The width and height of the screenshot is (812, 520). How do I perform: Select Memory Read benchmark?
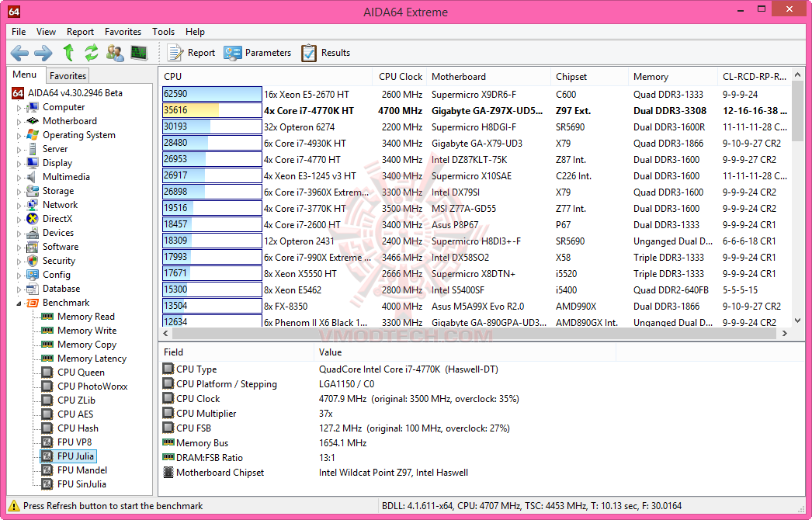pos(86,317)
